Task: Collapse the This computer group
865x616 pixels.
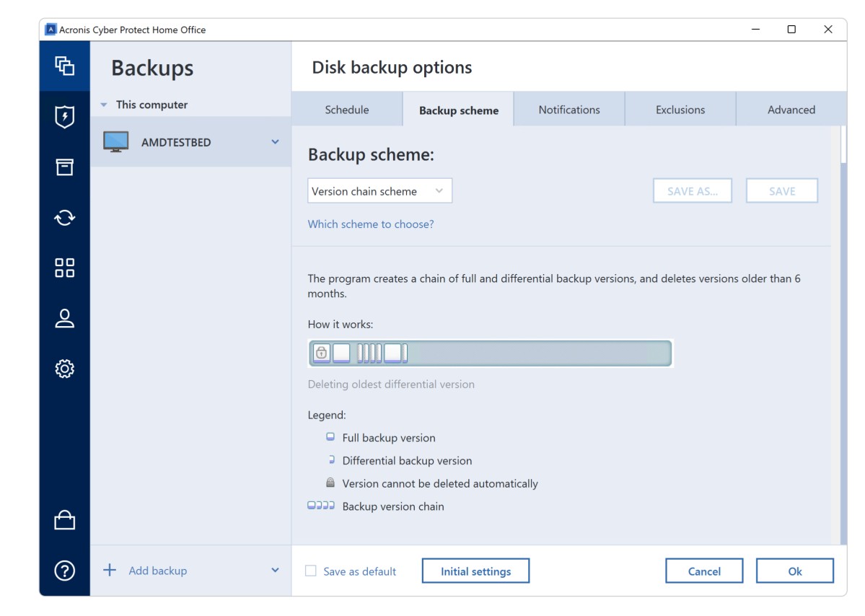Action: click(x=103, y=105)
